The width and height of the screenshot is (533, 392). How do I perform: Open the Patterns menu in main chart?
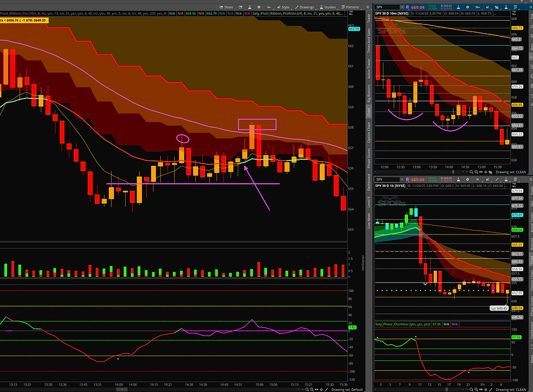pyautogui.click(x=350, y=7)
